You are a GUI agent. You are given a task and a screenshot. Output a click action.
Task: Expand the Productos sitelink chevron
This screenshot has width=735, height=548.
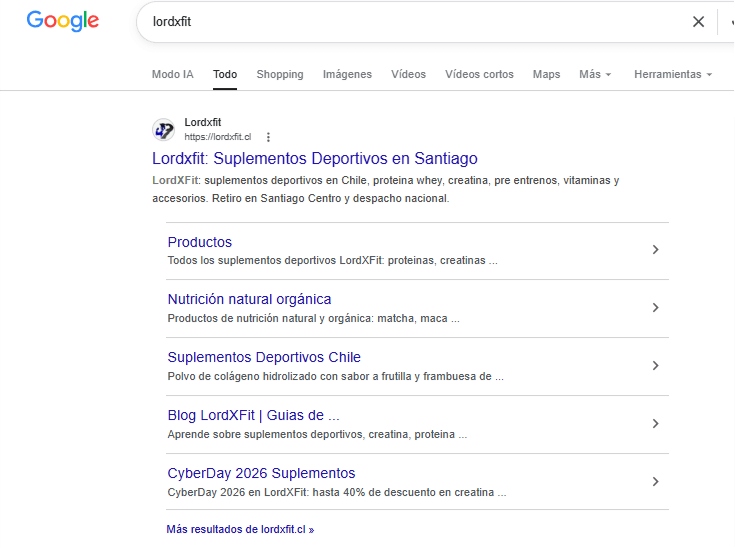point(655,249)
